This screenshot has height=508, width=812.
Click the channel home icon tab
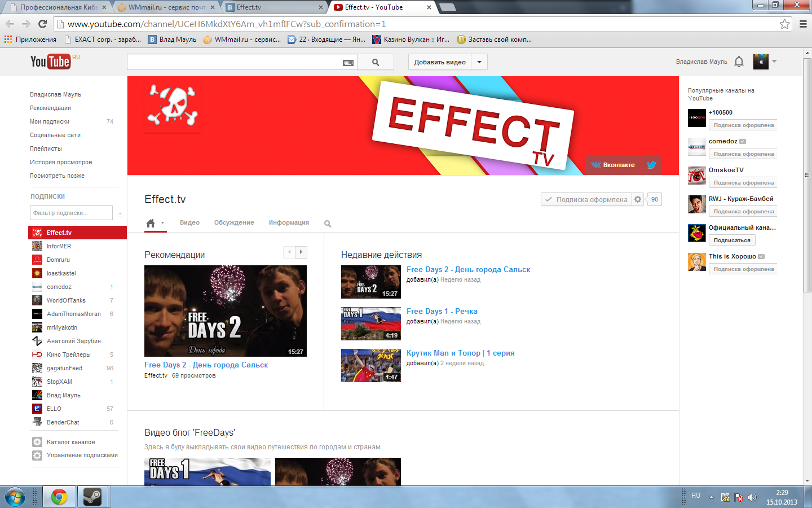point(151,223)
